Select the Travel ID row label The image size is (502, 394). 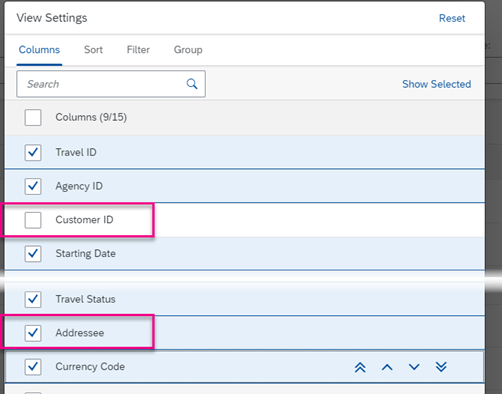click(76, 152)
